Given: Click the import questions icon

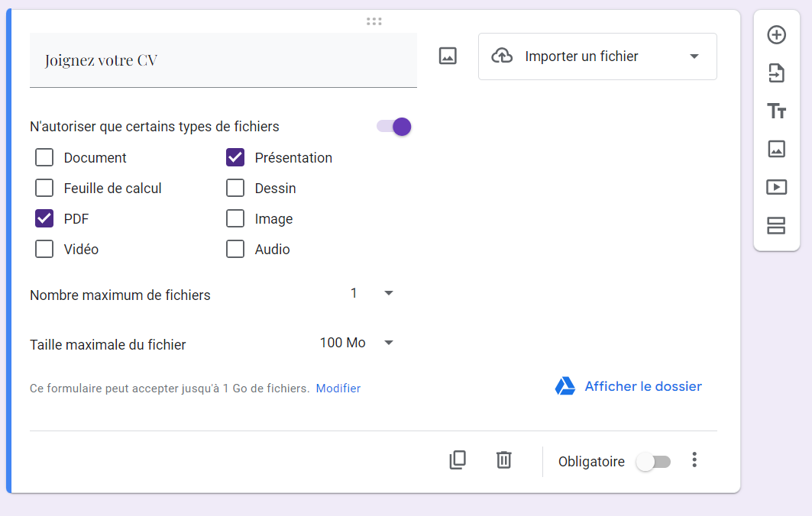Looking at the screenshot, I should [776, 73].
